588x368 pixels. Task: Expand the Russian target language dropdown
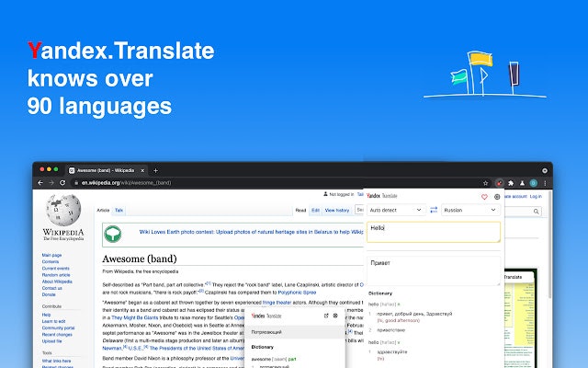(x=470, y=210)
